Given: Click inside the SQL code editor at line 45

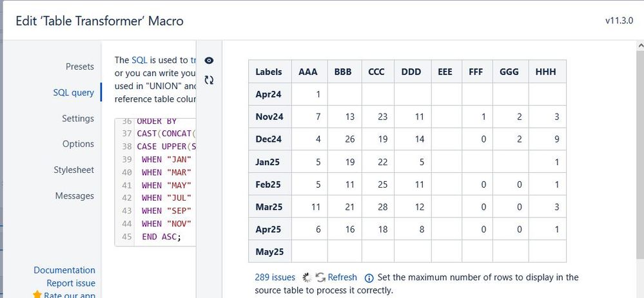Looking at the screenshot, I should tap(164, 237).
